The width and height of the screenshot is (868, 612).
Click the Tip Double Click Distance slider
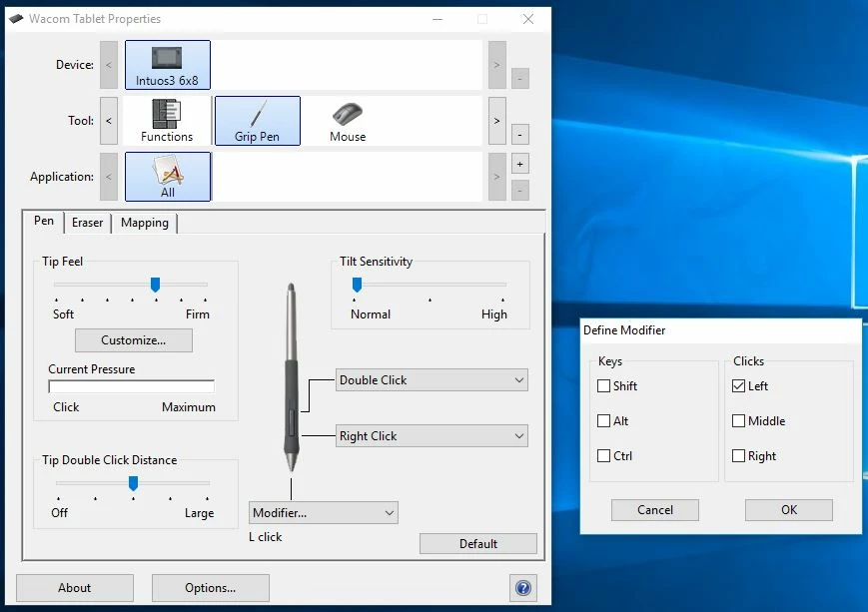[134, 483]
